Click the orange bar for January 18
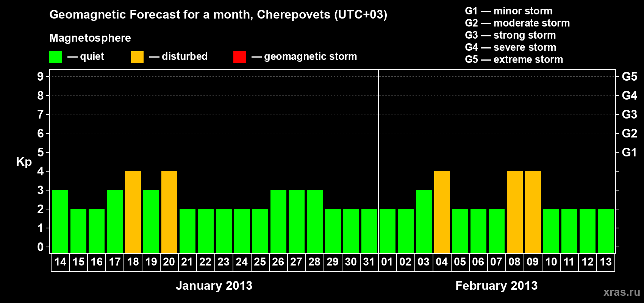The width and height of the screenshot is (644, 303). coord(133,212)
